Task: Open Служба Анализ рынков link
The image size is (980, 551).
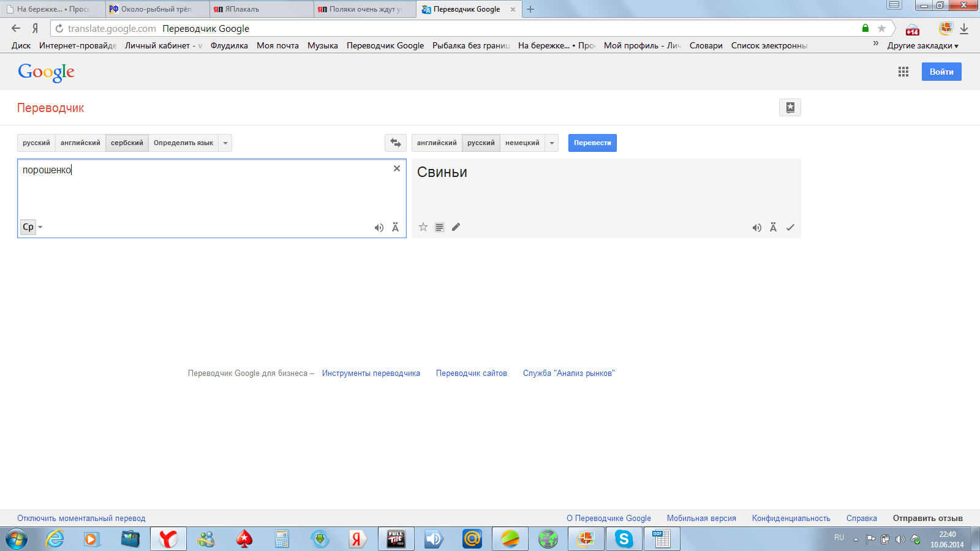Action: click(569, 373)
